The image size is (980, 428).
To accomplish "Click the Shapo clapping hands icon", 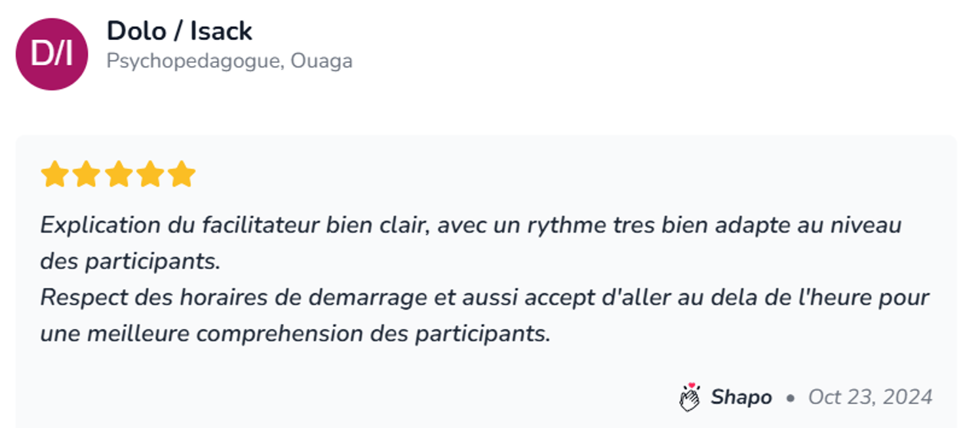I will tap(690, 397).
